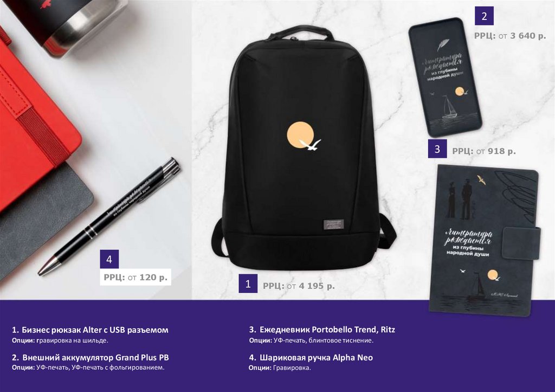The width and height of the screenshot is (555, 392).
Task: Select the black engraved ballpoint pen
Action: click(109, 217)
